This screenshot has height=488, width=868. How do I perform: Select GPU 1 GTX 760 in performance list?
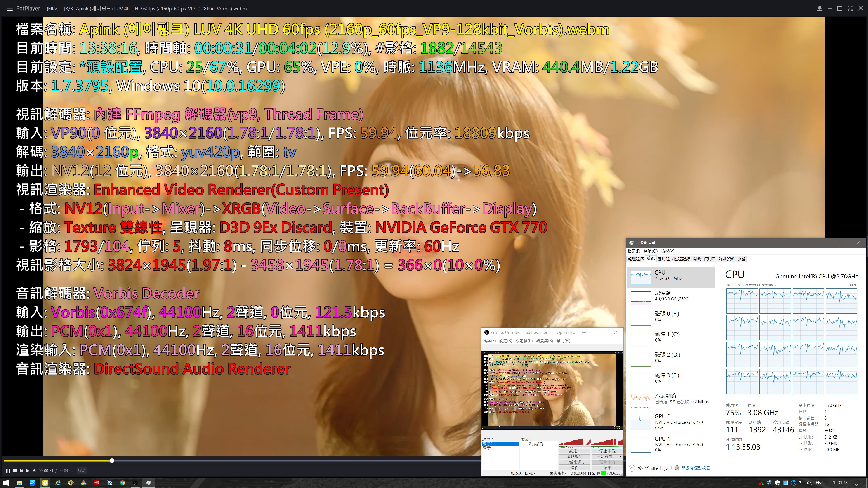click(x=670, y=444)
